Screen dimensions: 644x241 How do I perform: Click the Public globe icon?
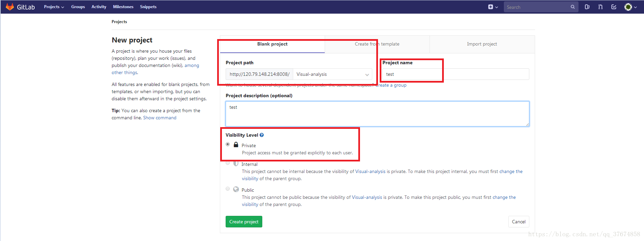(x=236, y=189)
